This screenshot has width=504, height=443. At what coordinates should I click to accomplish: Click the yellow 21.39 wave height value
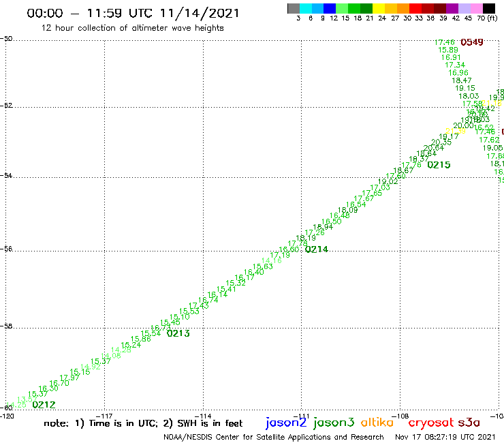tap(456, 131)
